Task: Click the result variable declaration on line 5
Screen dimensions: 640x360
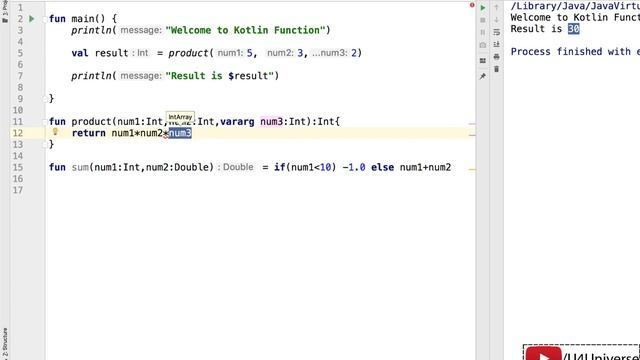Action: (x=111, y=53)
